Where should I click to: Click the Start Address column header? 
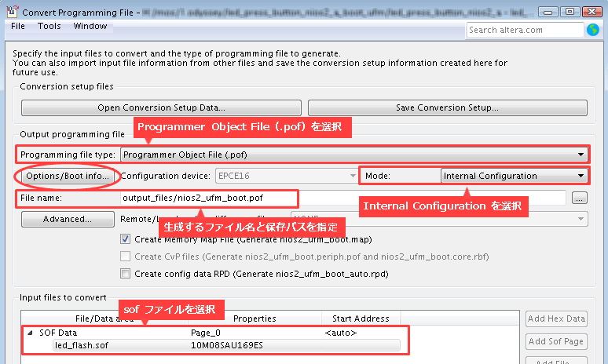click(x=361, y=318)
